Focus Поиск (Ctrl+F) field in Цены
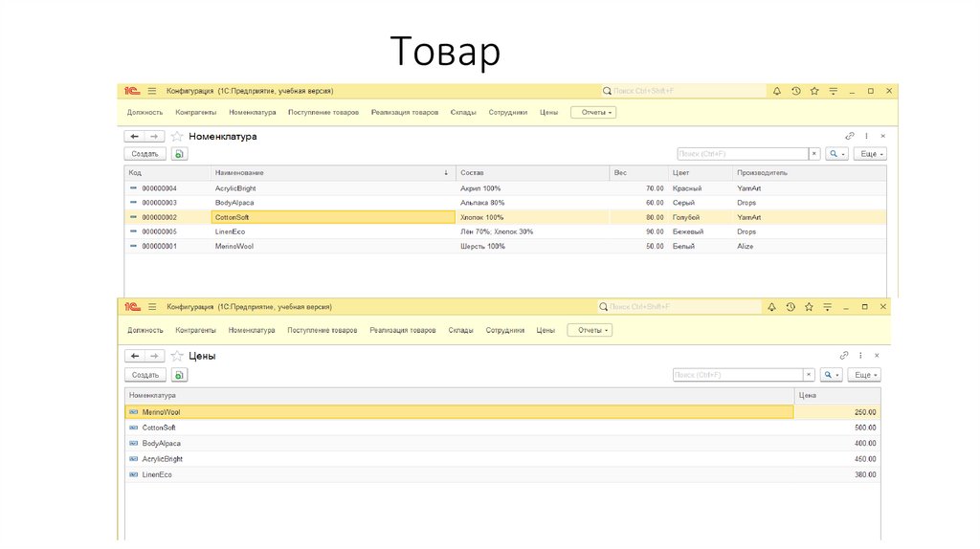The height and width of the screenshot is (549, 980). click(738, 375)
